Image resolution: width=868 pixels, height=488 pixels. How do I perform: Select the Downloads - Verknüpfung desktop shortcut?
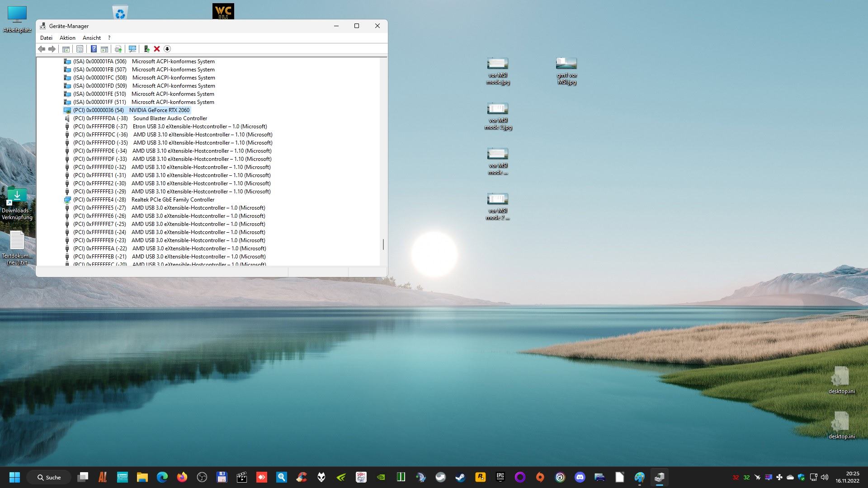(x=17, y=203)
